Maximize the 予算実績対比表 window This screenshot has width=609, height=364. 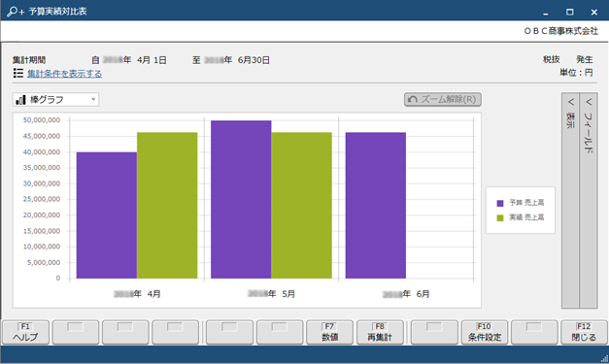pos(570,12)
